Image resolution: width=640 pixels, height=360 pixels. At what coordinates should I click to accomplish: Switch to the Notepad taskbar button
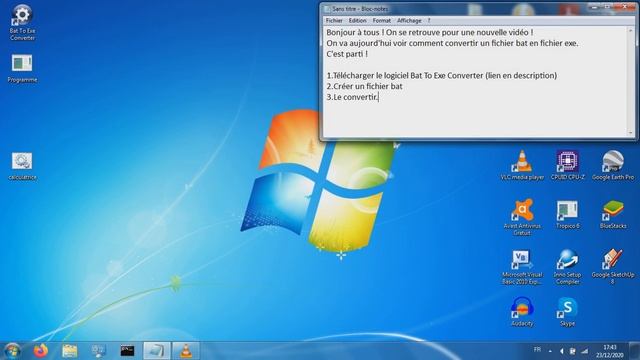[157, 351]
